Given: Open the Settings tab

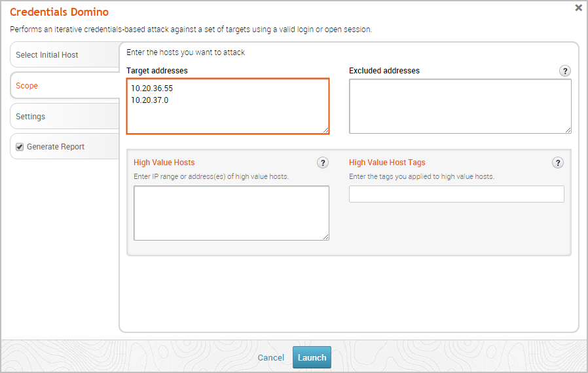Looking at the screenshot, I should pos(31,117).
